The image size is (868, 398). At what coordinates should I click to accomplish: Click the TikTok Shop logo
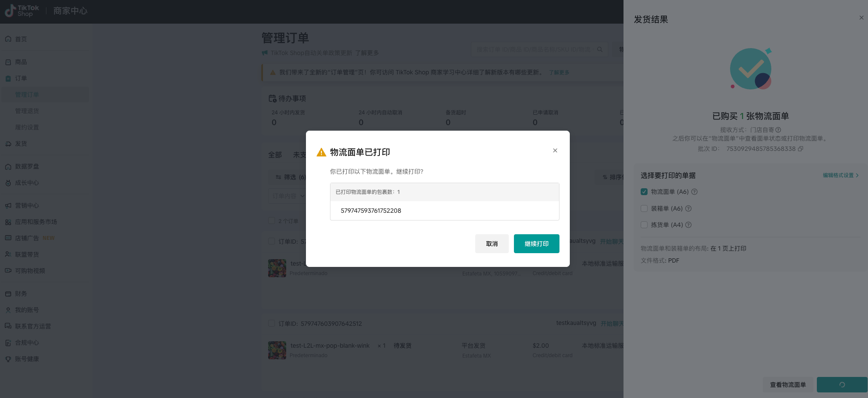[22, 11]
